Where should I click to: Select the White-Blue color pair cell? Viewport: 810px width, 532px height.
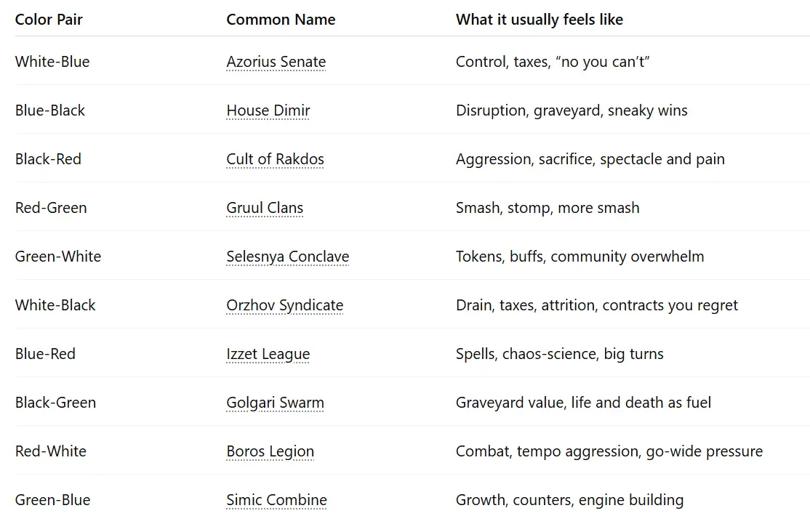(52, 62)
